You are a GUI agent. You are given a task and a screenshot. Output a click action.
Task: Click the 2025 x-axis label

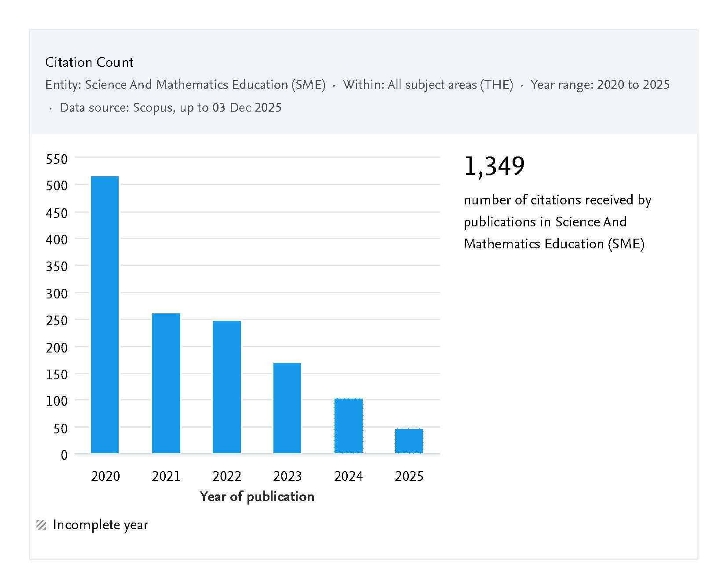click(409, 476)
